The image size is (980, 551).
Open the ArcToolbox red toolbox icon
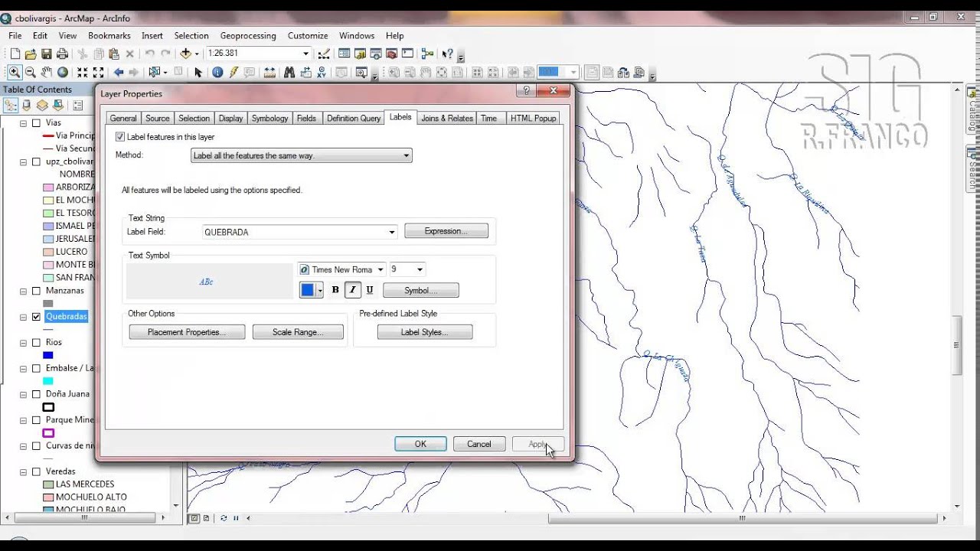click(391, 54)
